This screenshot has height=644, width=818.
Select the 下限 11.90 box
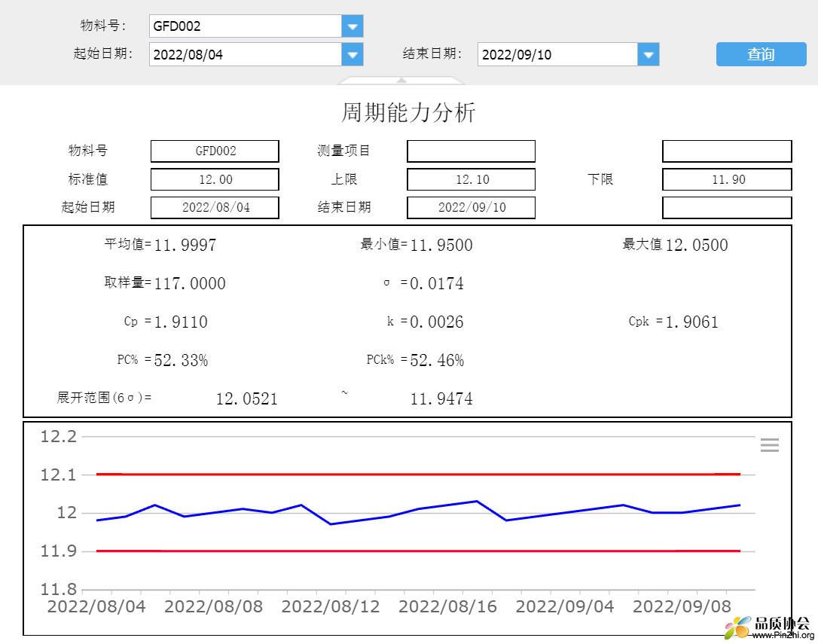[727, 179]
